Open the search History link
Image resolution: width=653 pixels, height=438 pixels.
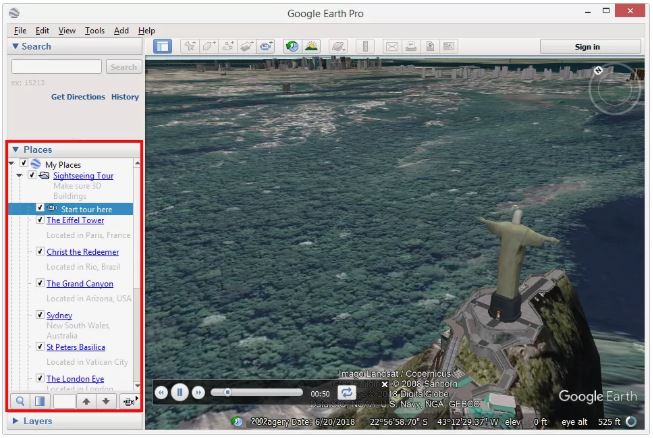(x=125, y=97)
